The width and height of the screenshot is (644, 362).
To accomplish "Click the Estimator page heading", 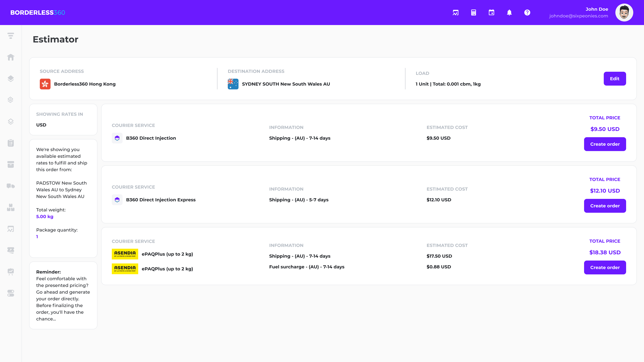I will click(x=55, y=40).
